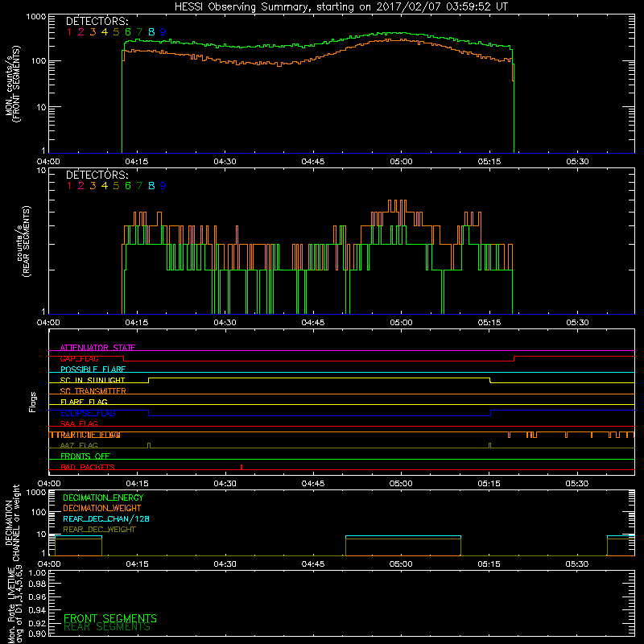Click detector number 5 in the rear segments legend

pos(116,186)
